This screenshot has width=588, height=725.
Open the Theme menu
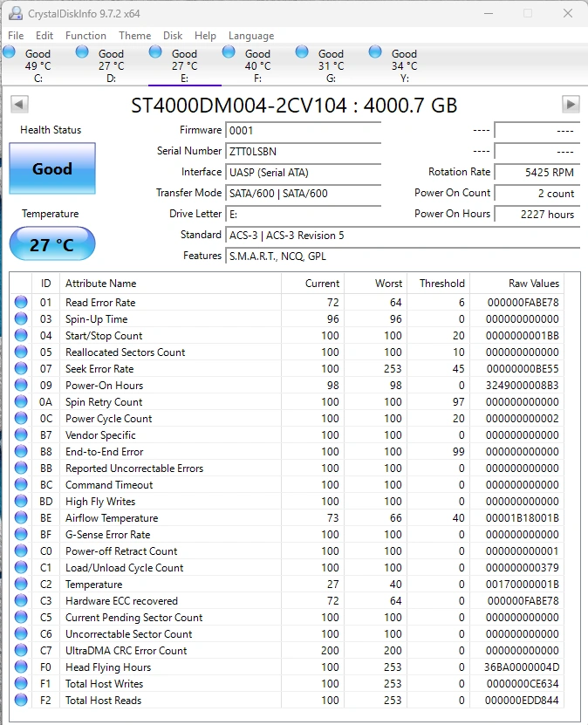point(135,36)
